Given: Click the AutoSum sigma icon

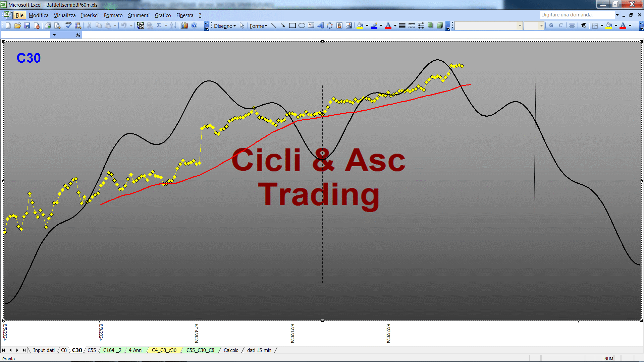Looking at the screenshot, I should [159, 25].
